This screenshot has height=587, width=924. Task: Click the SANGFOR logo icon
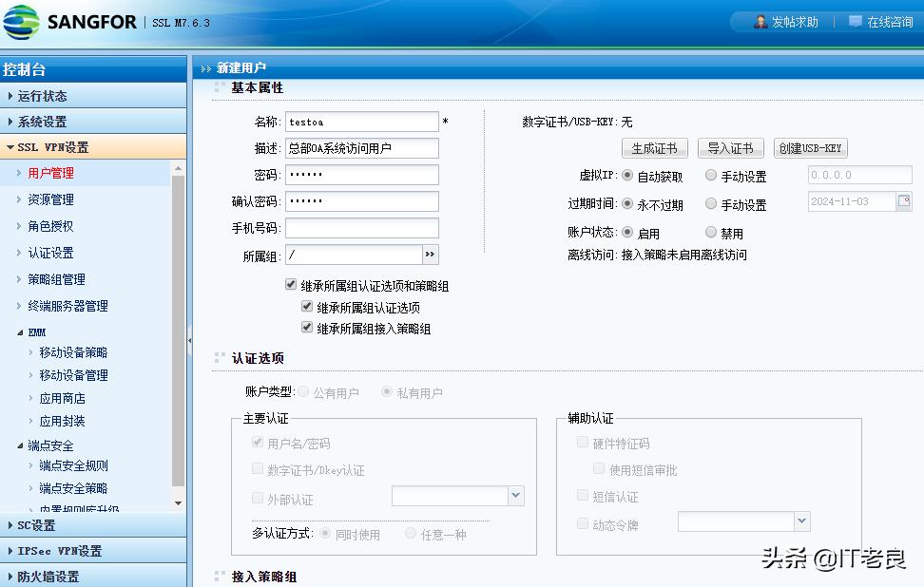coord(21,23)
